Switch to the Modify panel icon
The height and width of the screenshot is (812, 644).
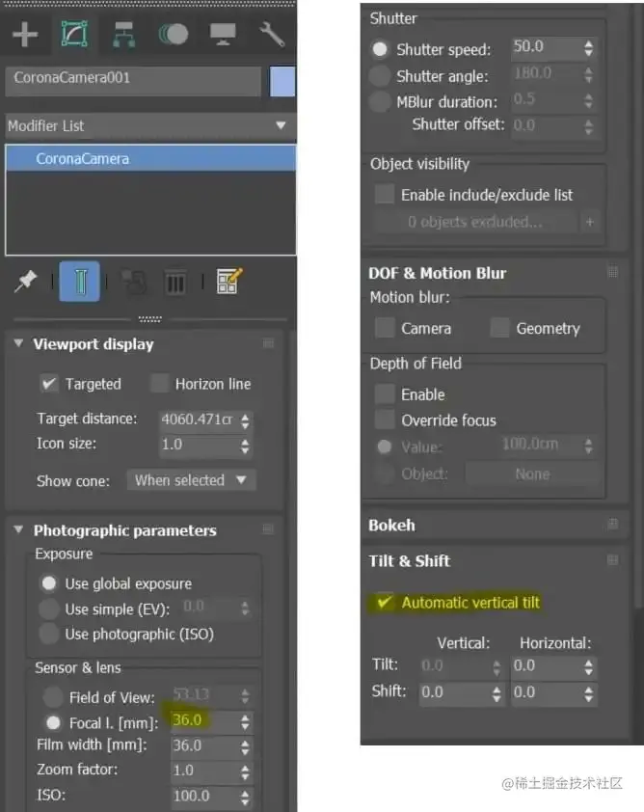[x=74, y=34]
